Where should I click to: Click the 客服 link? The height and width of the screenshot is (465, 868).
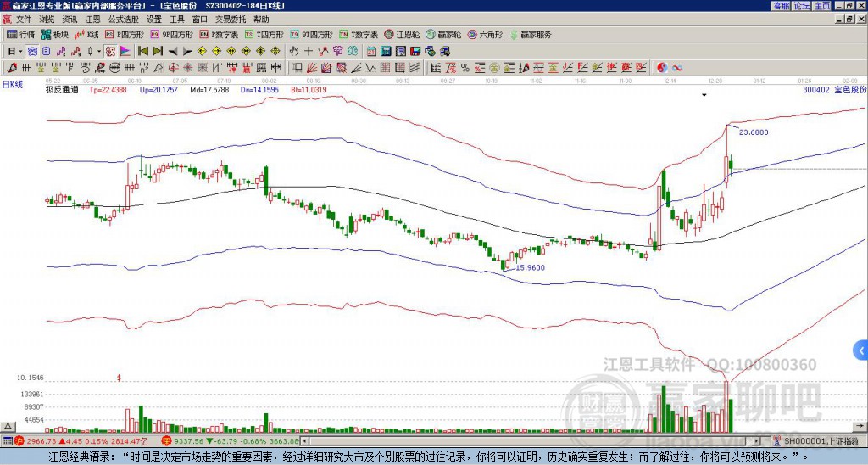[x=781, y=6]
